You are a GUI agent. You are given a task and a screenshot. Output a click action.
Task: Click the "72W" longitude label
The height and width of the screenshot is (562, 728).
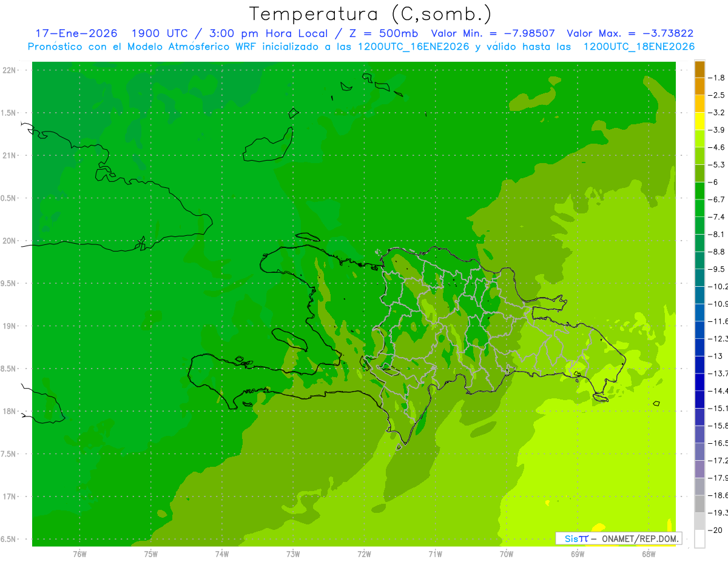point(364,554)
